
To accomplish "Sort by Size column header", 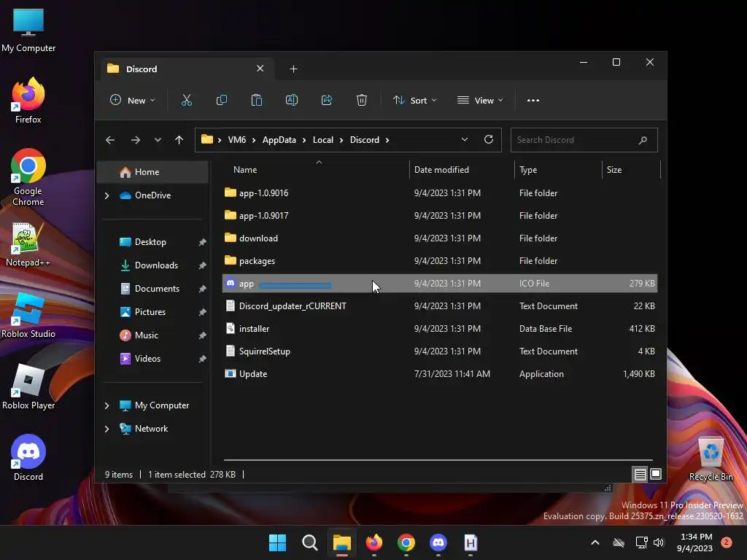I will (631, 169).
